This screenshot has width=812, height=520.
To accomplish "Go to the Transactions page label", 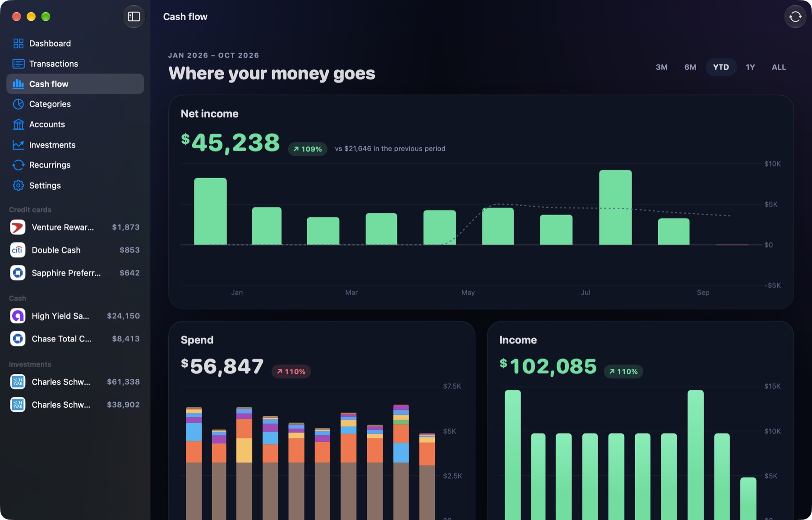I will click(54, 64).
